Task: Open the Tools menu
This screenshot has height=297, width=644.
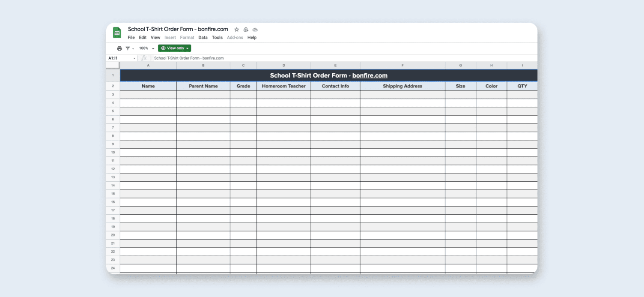Action: [217, 37]
